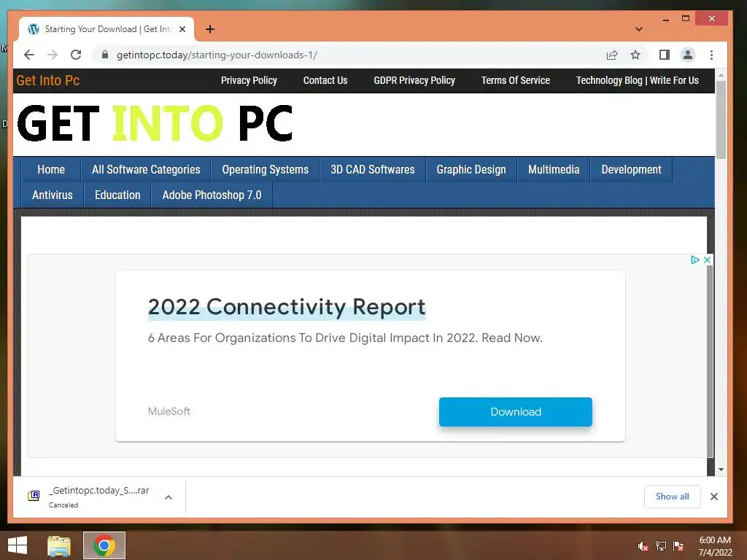The width and height of the screenshot is (747, 560).
Task: Open the network tray icon
Action: [661, 546]
